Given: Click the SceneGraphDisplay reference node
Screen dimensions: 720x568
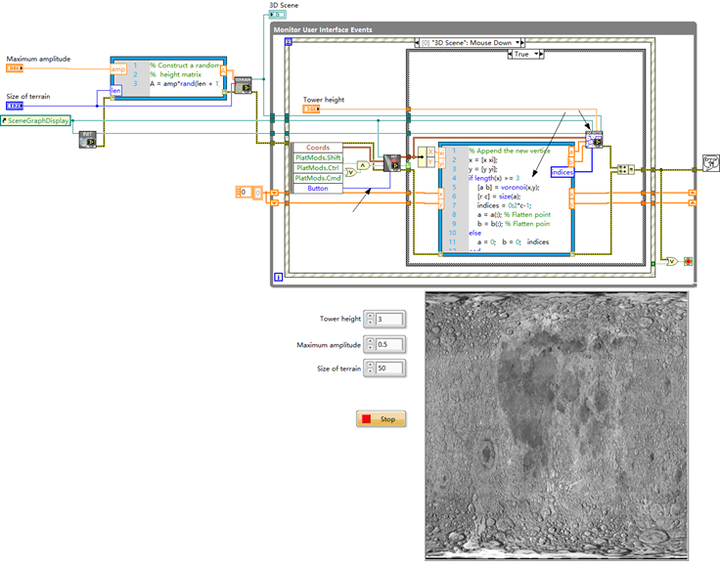Looking at the screenshot, I should point(36,121).
